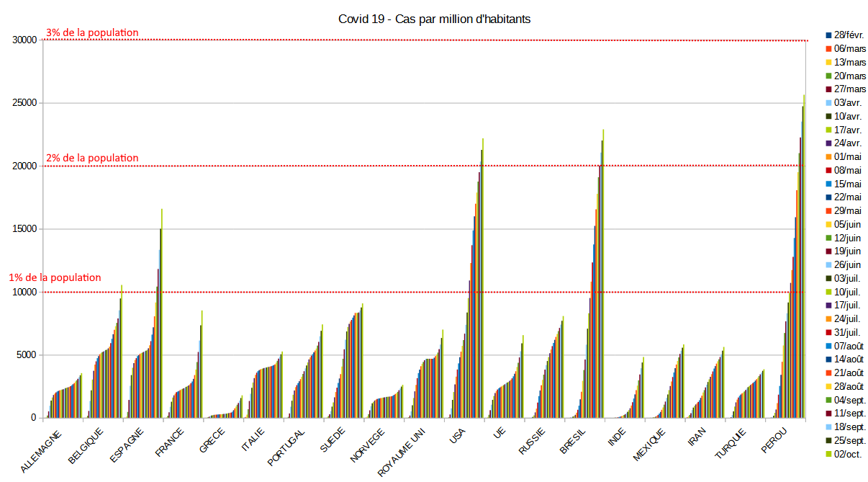Viewport: 868px width, 482px height.
Task: Click the '1% de la population' label
Action: click(x=55, y=277)
